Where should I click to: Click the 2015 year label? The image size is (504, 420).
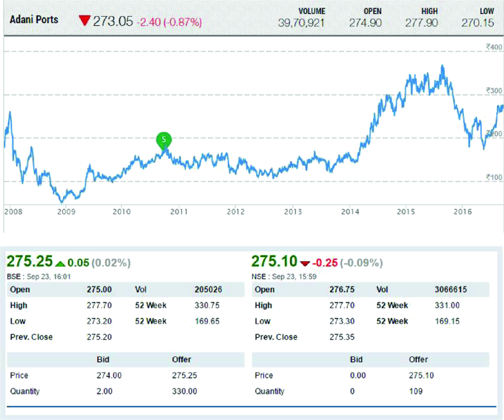[406, 212]
